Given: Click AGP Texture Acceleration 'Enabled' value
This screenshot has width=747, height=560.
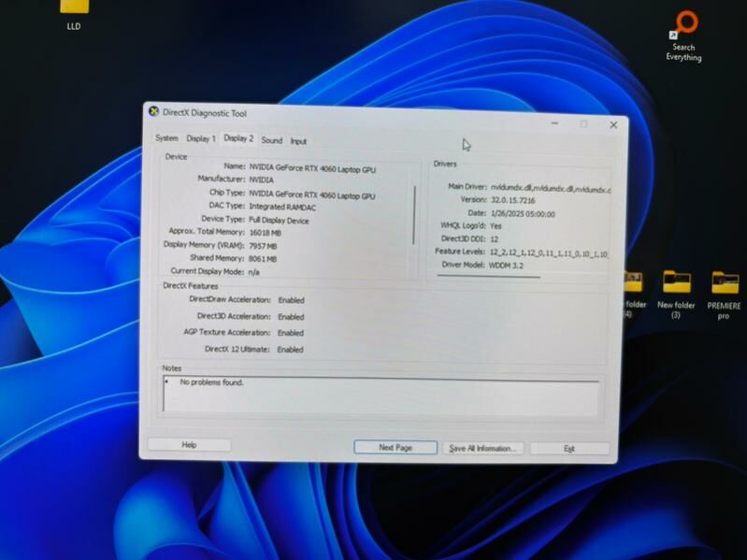Looking at the screenshot, I should [291, 333].
